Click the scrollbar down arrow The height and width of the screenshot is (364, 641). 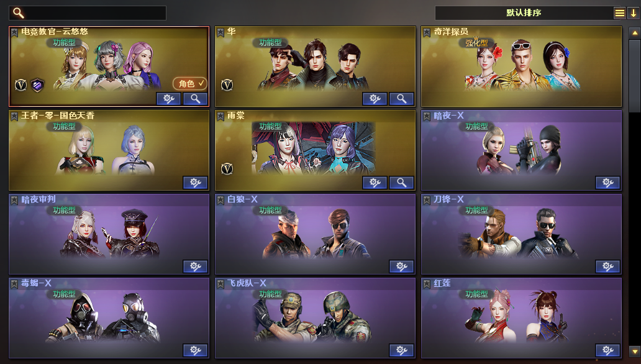634,351
